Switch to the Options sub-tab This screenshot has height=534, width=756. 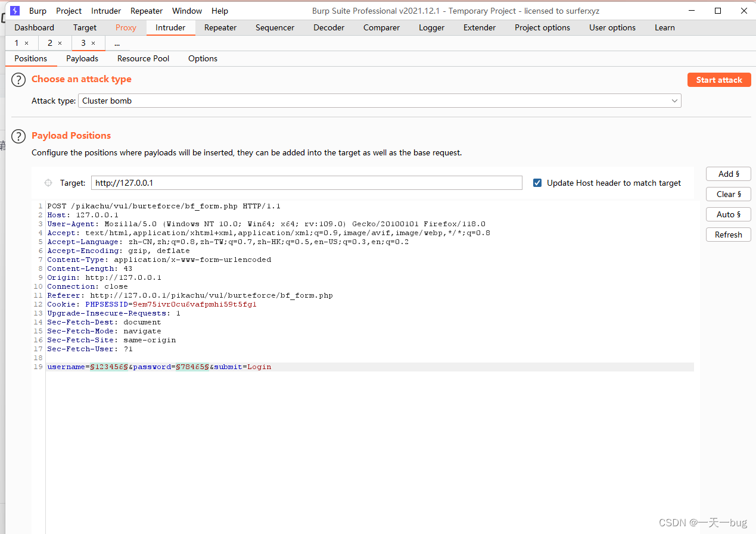tap(203, 58)
